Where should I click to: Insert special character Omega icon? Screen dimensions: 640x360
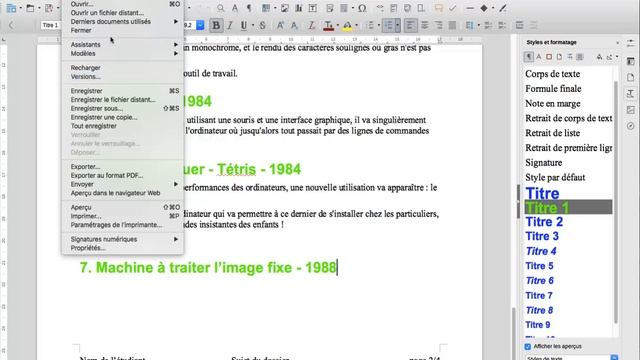point(362,8)
